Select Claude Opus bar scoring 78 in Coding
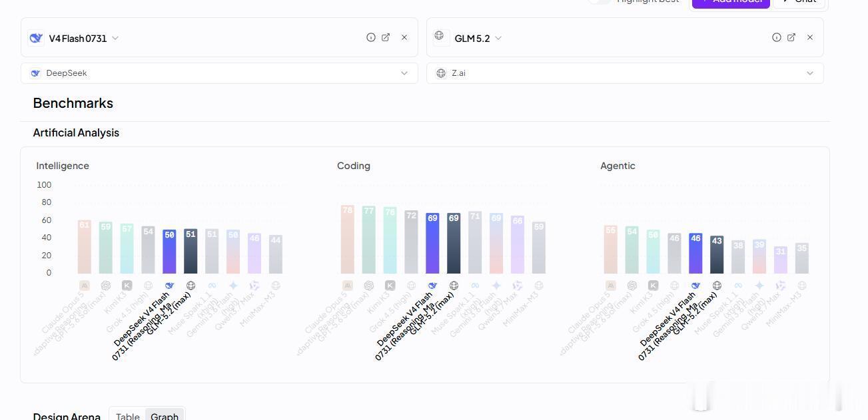Image resolution: width=868 pixels, height=420 pixels. tap(348, 240)
